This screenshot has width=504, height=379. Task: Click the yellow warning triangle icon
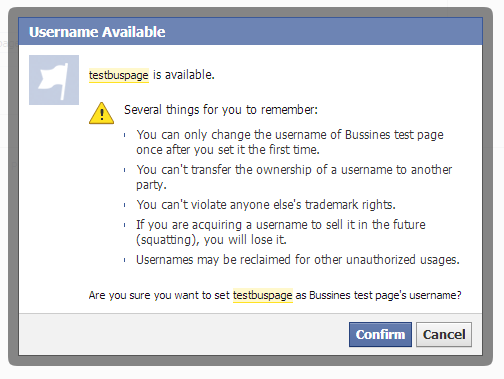click(101, 113)
